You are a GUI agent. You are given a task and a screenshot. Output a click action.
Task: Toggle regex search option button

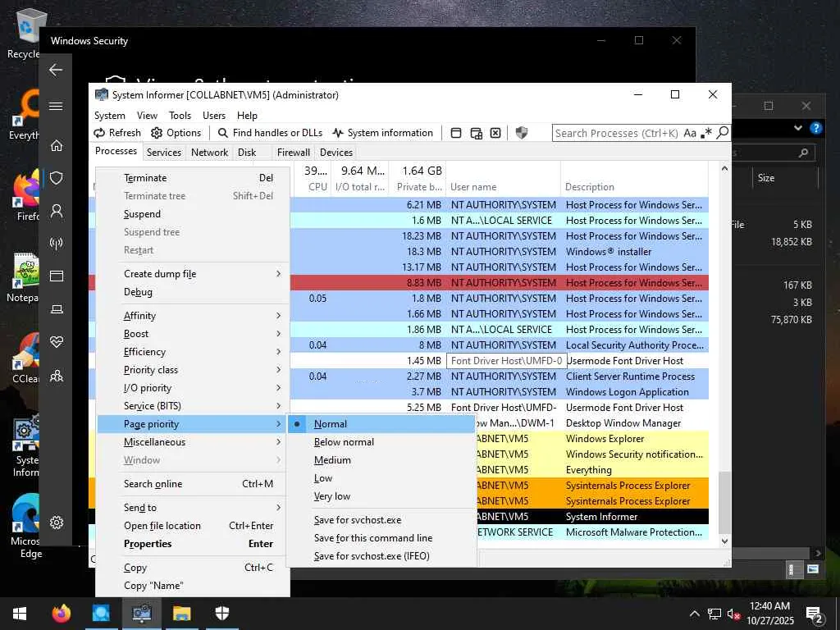click(x=706, y=133)
